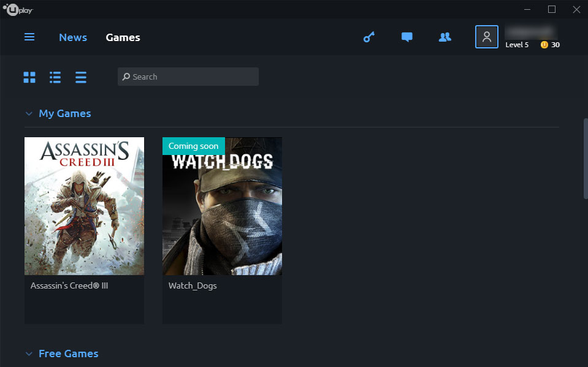588x367 pixels.
Task: Minimize the Uplay window
Action: (x=527, y=9)
